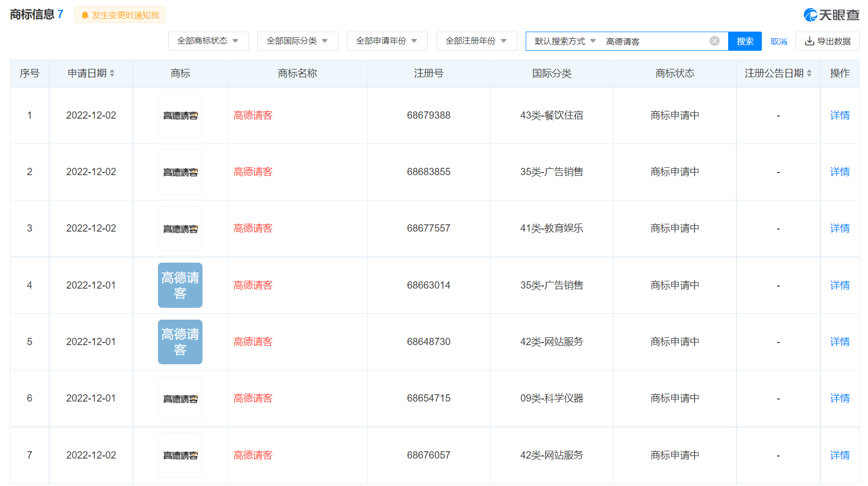The width and height of the screenshot is (868, 486).
Task: Open 默认搜索方式 dropdown
Action: 565,41
